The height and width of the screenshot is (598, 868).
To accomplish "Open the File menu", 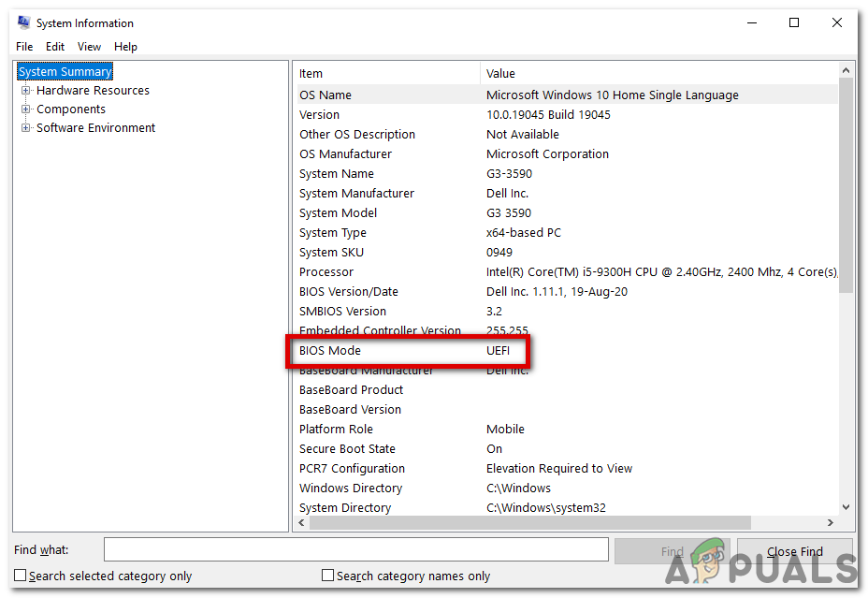I will click(x=24, y=47).
